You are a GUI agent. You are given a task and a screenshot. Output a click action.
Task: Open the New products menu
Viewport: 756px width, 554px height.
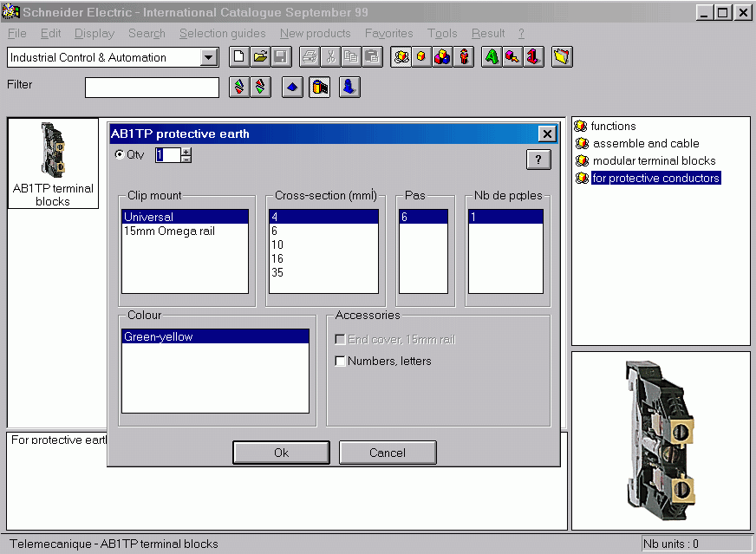tap(316, 33)
